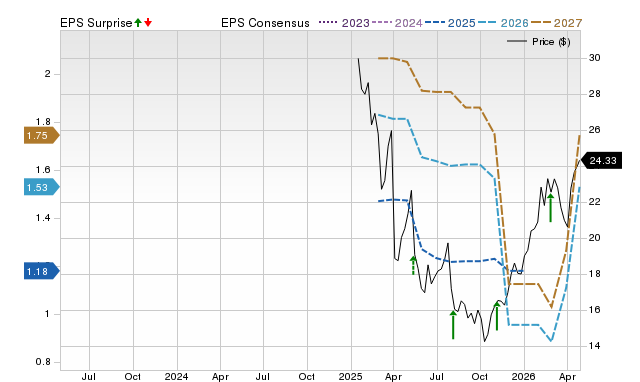
Task: Select the 2026 EPS consensus legend entry
Action: click(503, 23)
